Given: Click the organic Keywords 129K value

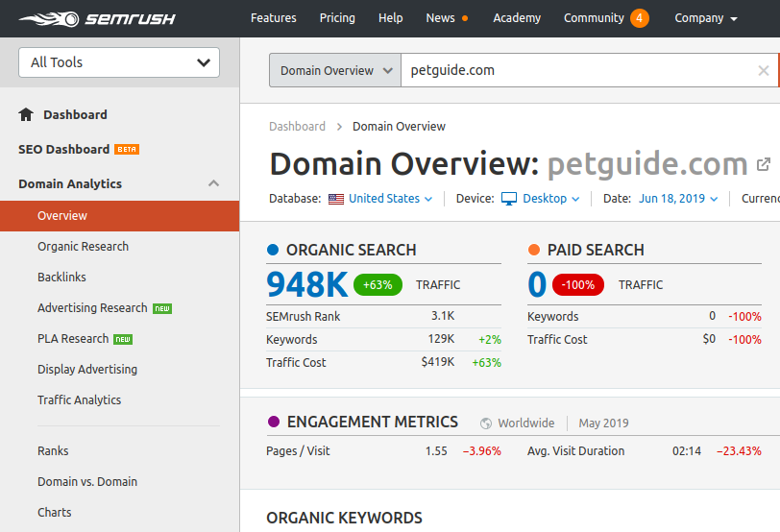Looking at the screenshot, I should click(x=441, y=339).
